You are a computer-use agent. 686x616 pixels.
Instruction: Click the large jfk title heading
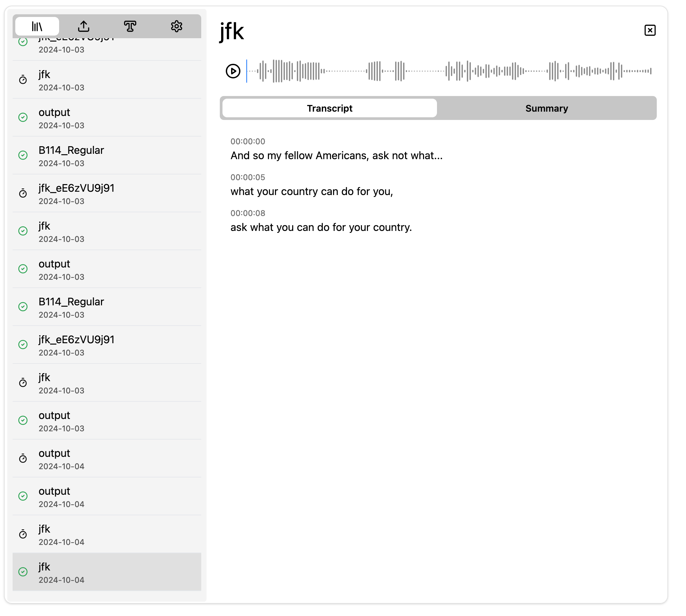(x=232, y=32)
